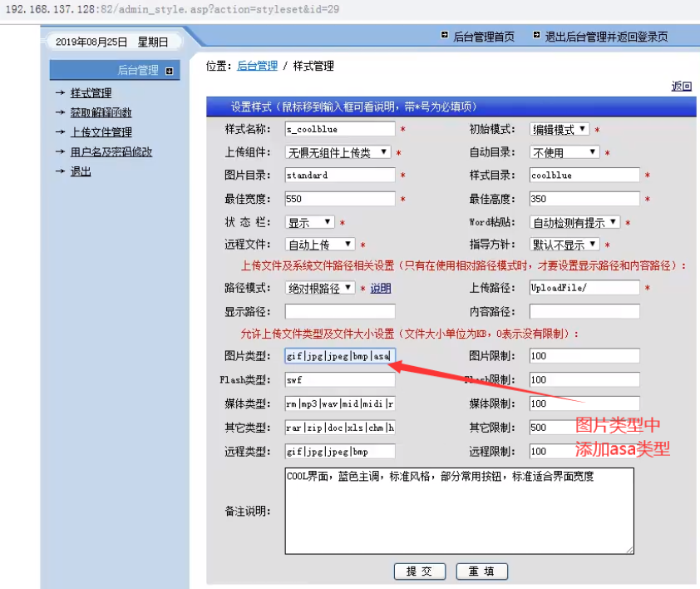Image resolution: width=700 pixels, height=589 pixels.
Task: Focus the Flash类型 field swf
Action: 340,379
